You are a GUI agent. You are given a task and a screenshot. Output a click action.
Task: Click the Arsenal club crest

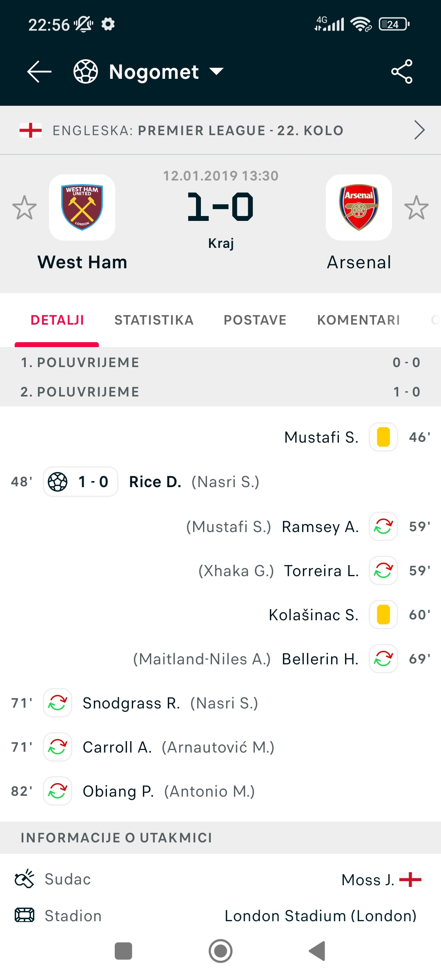(359, 207)
